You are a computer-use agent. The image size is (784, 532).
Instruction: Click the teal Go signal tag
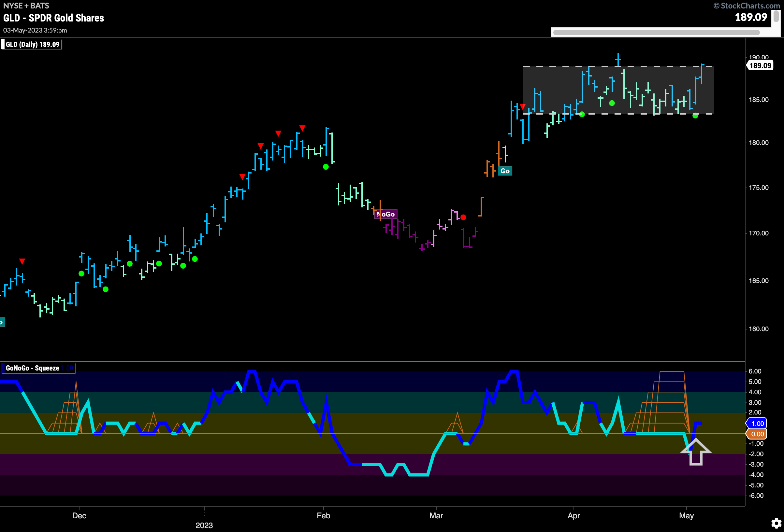(x=505, y=171)
